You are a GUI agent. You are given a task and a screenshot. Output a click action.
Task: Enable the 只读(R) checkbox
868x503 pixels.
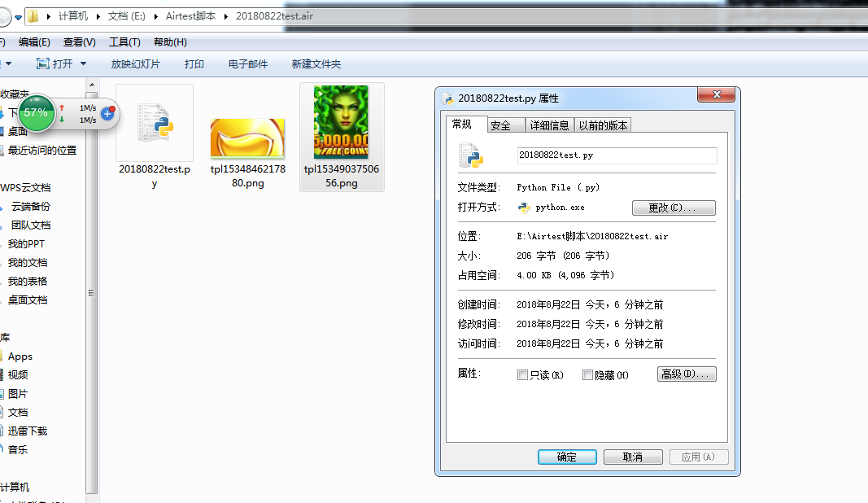522,374
